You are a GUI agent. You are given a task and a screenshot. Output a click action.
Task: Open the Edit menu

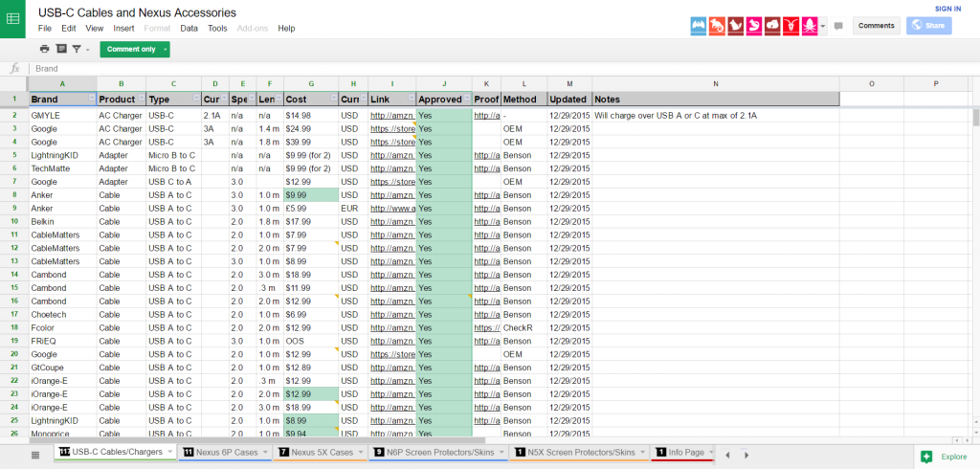pos(68,28)
